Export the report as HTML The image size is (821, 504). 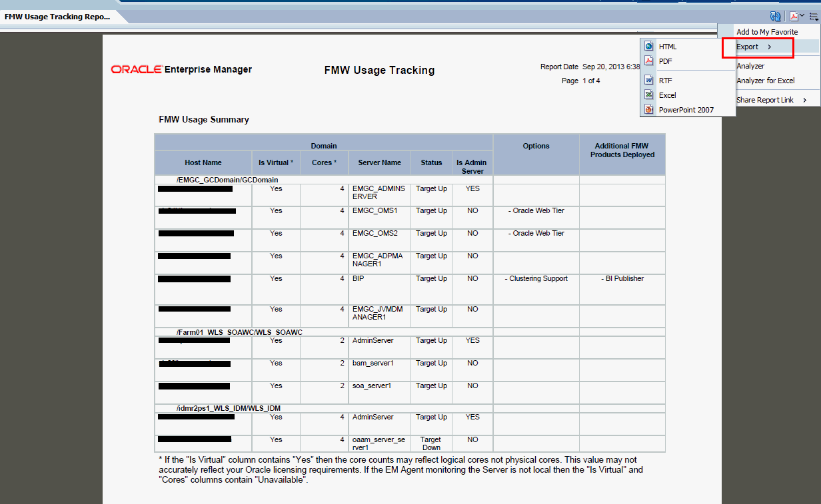click(x=668, y=47)
